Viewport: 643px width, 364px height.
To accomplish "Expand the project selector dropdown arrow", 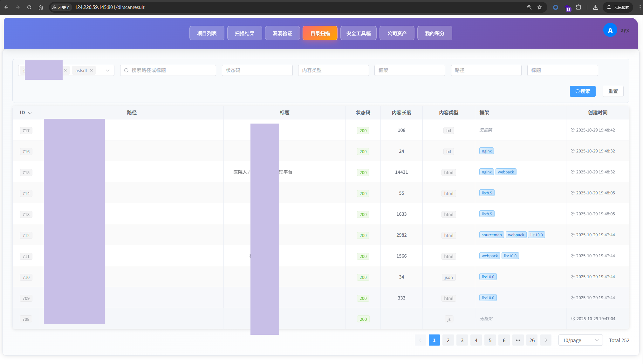I will (108, 71).
